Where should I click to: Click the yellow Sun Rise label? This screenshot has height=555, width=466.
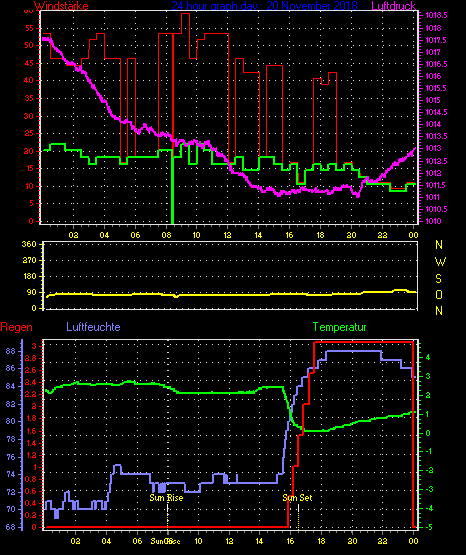[166, 498]
